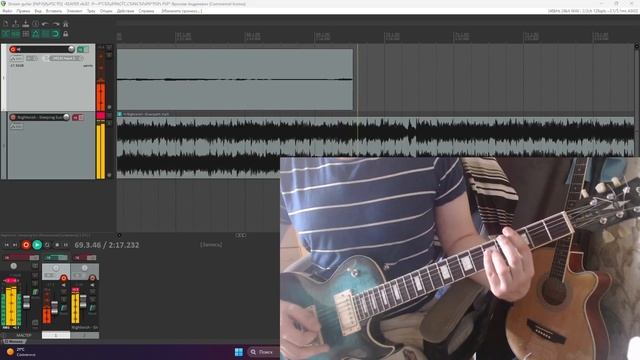Click the Save Project toolbar icon
640x360 pixels.
(26, 24)
